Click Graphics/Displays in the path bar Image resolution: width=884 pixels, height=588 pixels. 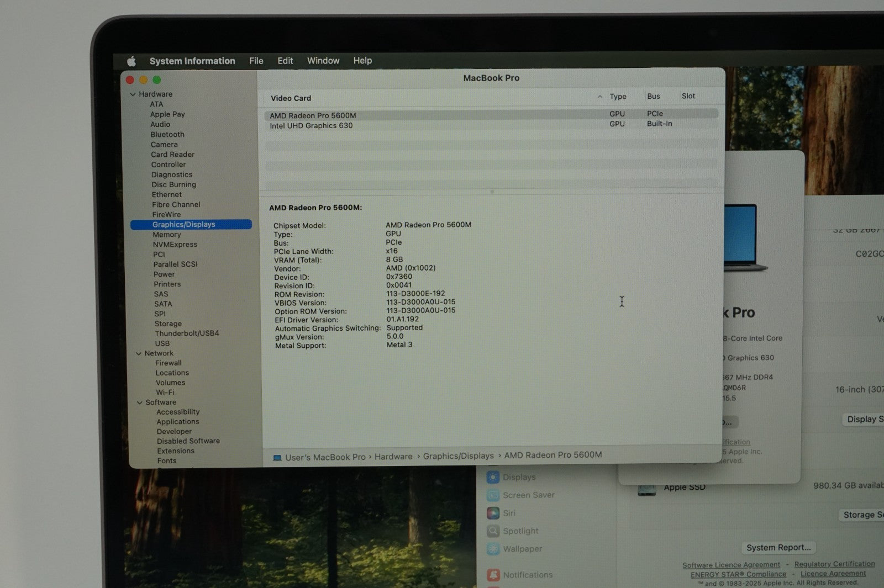coord(459,456)
